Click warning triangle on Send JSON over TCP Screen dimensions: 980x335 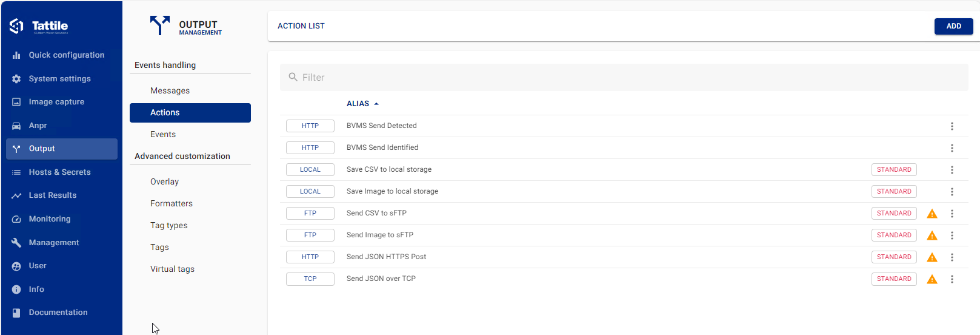[x=932, y=279]
